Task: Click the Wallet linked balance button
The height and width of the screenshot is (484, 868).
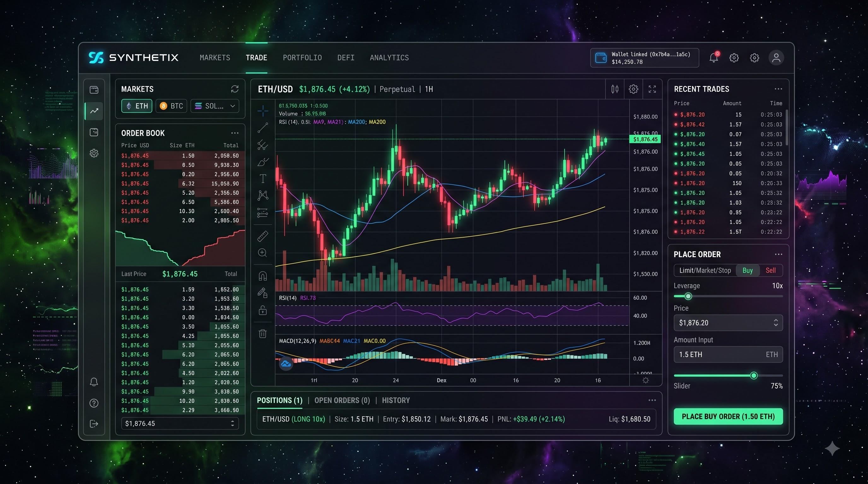Action: click(x=644, y=58)
